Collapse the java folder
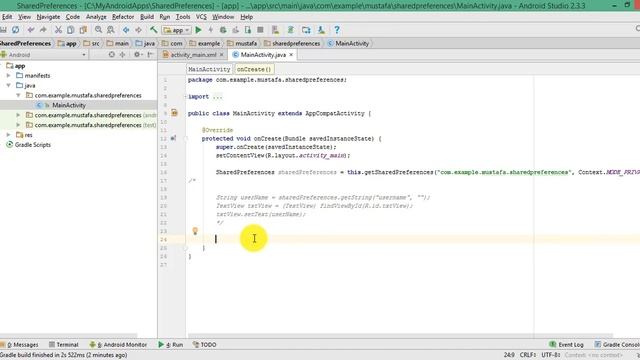 pyautogui.click(x=9, y=85)
